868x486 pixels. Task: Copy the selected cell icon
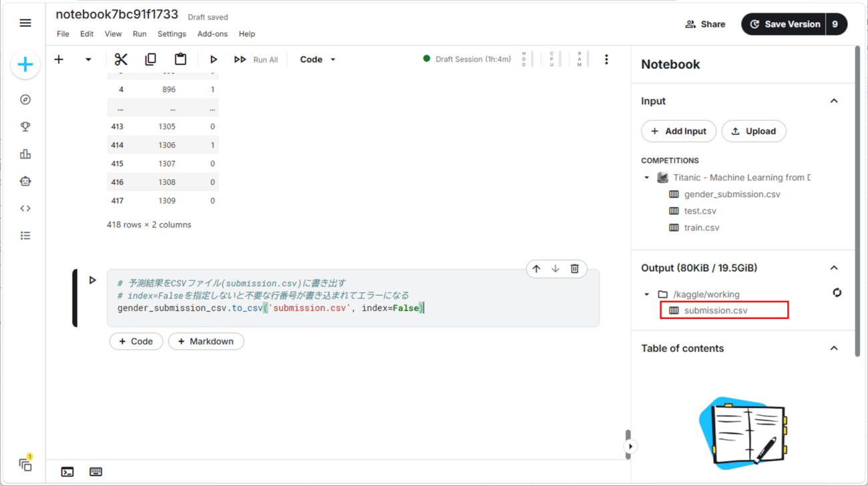click(x=150, y=59)
